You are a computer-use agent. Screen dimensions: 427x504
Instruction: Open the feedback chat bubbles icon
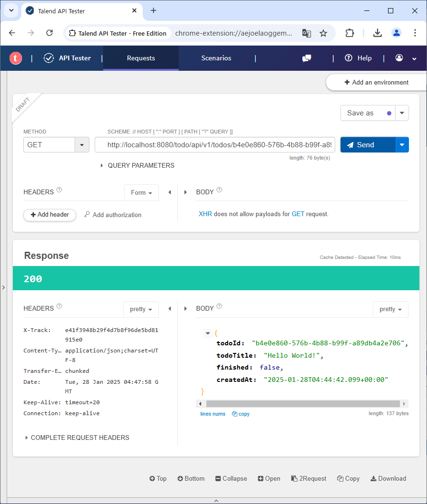coord(307,58)
